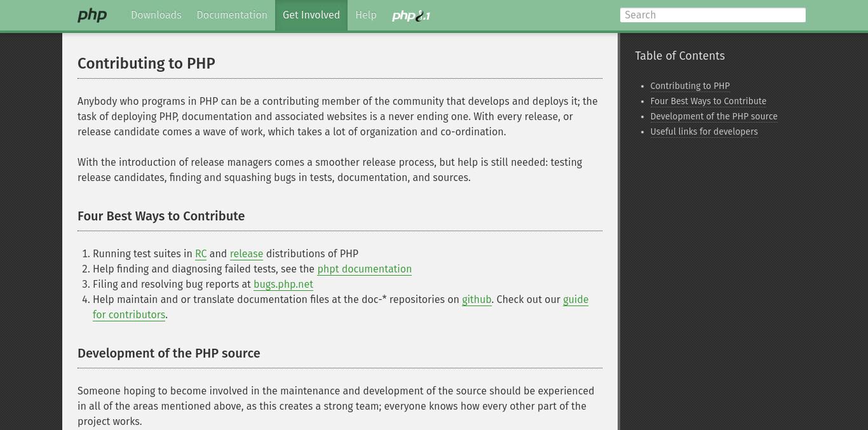Click paragraph starting 'With the introduction of release managers'
This screenshot has height=430, width=868.
340,170
